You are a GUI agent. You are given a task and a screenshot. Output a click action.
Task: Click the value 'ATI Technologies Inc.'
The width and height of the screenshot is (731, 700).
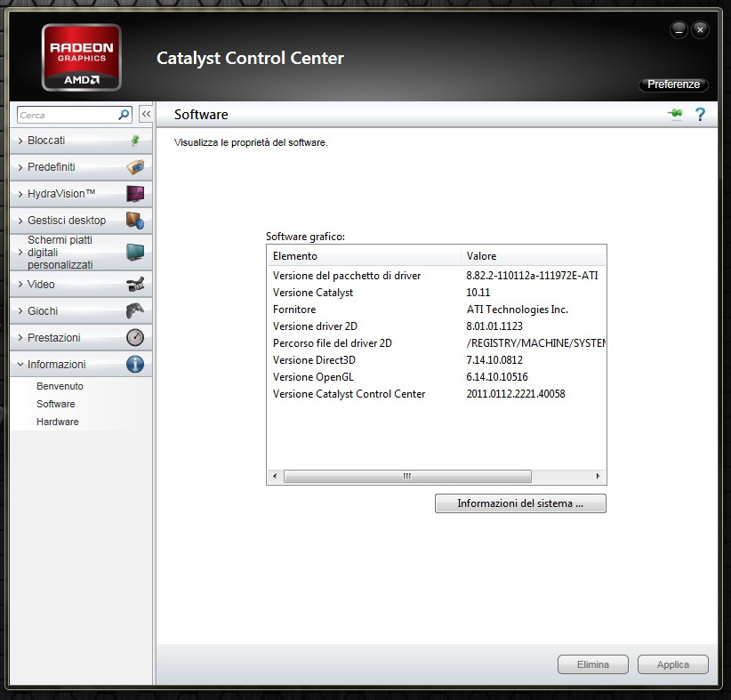pyautogui.click(x=517, y=310)
